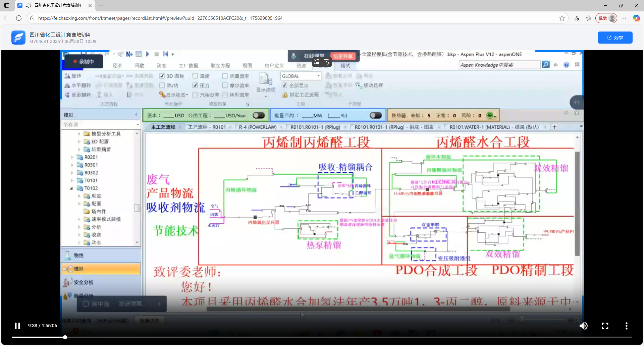This screenshot has width=644, height=346.
Task: Collapse the T0102 tree node
Action: coord(71,188)
